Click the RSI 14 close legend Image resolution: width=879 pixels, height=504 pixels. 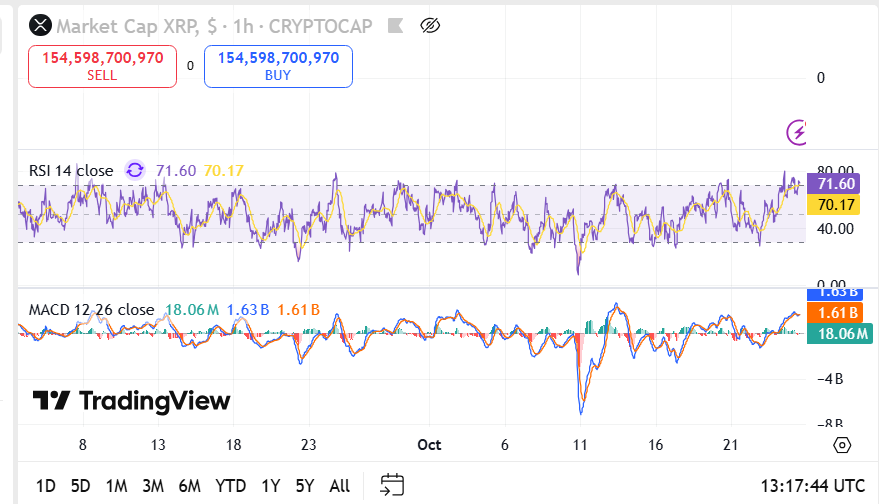[x=71, y=171]
